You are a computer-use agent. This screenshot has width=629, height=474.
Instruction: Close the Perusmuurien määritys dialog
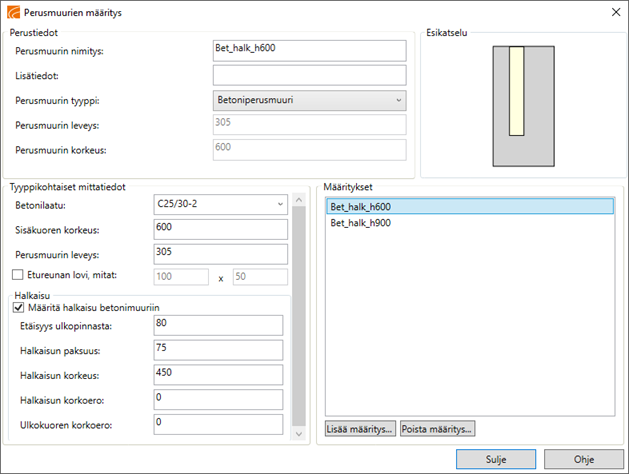[612, 12]
